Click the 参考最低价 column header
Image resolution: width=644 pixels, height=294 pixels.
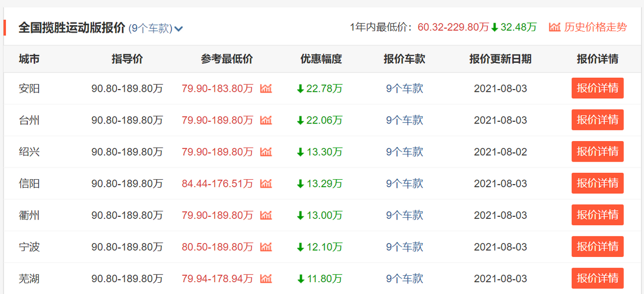[227, 59]
